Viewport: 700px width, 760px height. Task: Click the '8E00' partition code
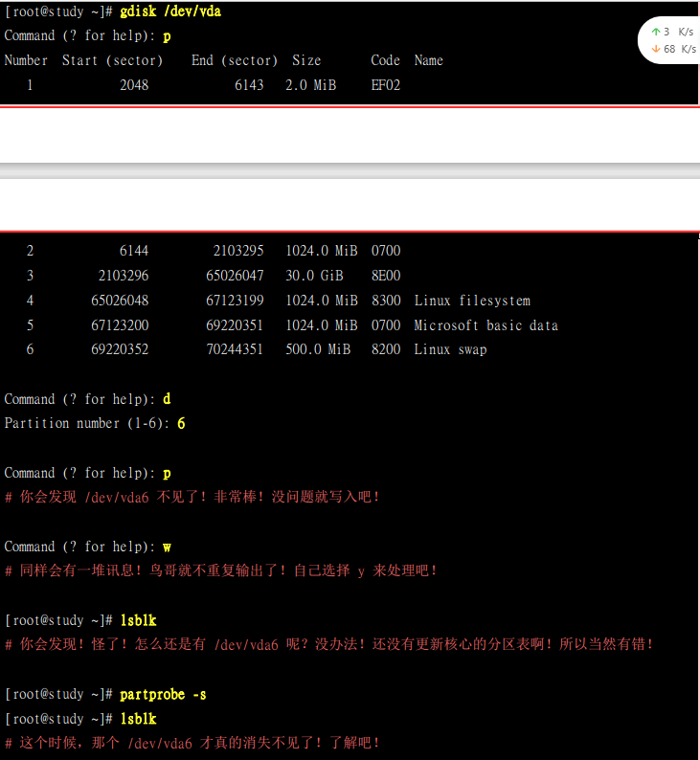[386, 276]
